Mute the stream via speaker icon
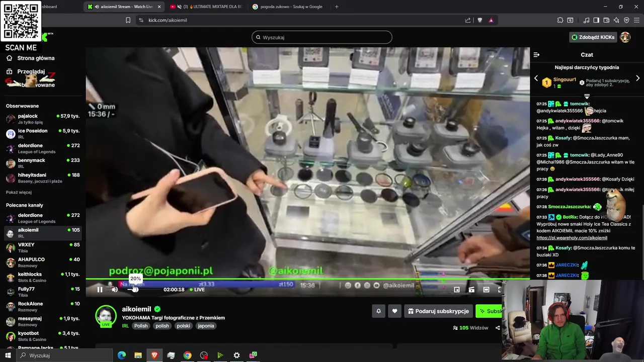The image size is (644, 362). click(x=115, y=290)
